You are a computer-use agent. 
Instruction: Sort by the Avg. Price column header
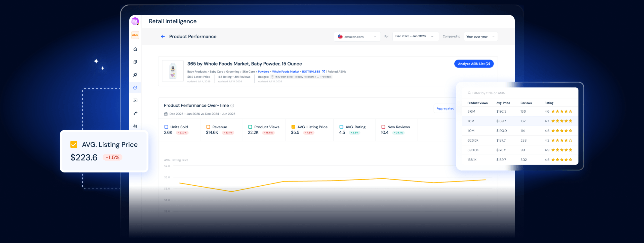503,103
